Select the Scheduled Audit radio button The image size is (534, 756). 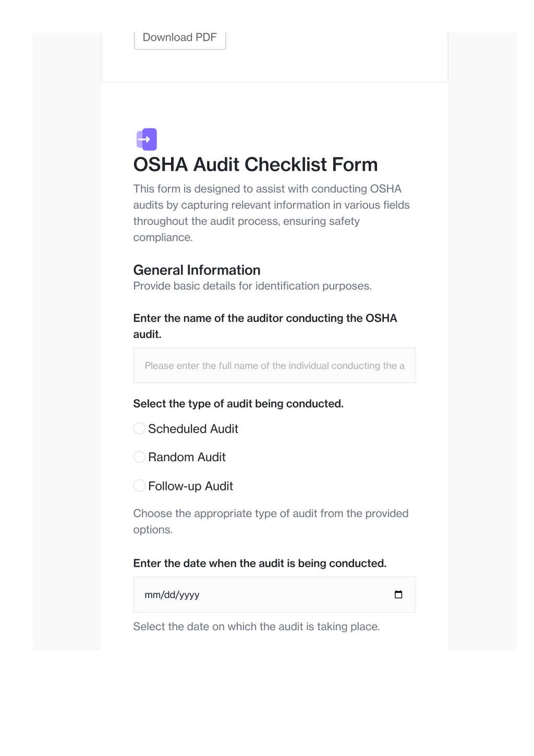(139, 428)
